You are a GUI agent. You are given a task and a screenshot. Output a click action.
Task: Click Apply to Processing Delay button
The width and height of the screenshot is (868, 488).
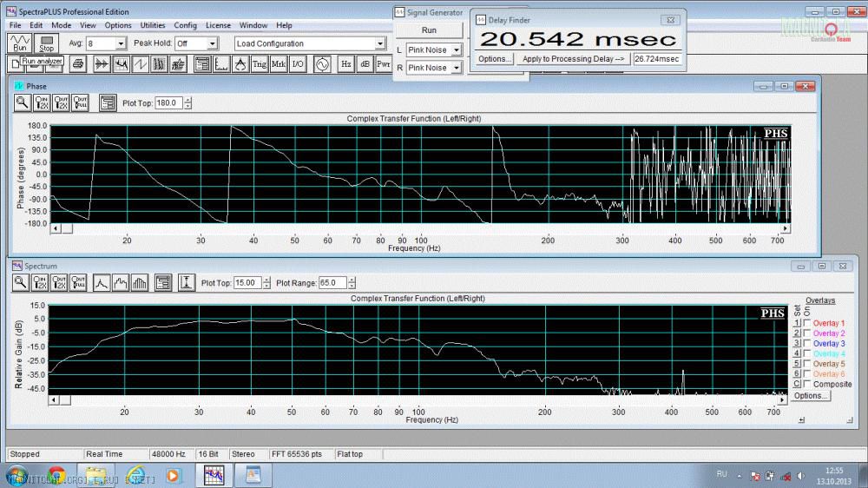point(573,59)
